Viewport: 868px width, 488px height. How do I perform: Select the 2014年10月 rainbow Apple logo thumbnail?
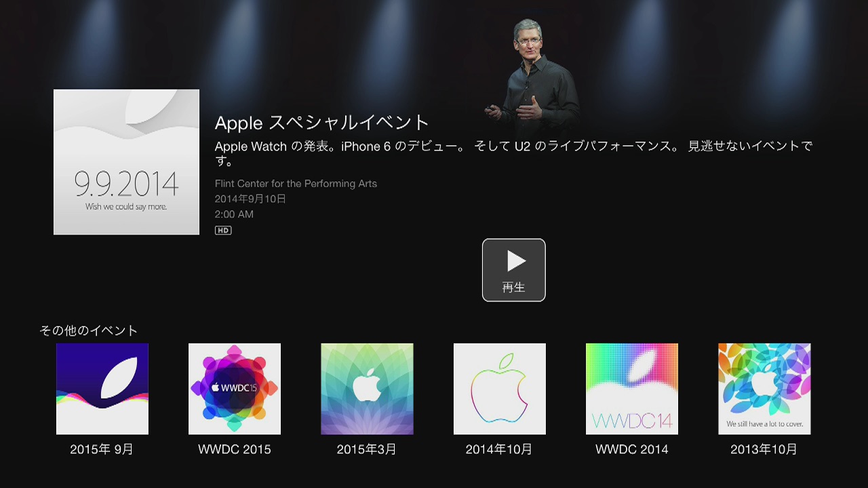[500, 389]
